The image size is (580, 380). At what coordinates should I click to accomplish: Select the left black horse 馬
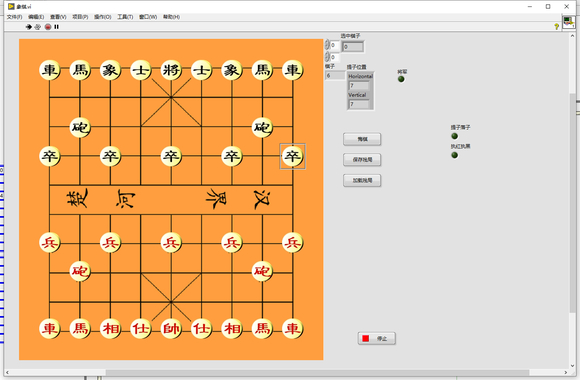tap(80, 70)
